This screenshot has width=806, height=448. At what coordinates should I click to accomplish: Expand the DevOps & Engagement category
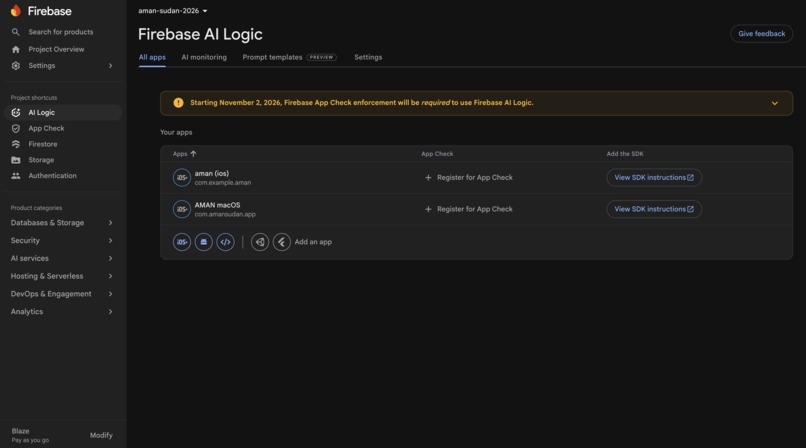62,294
